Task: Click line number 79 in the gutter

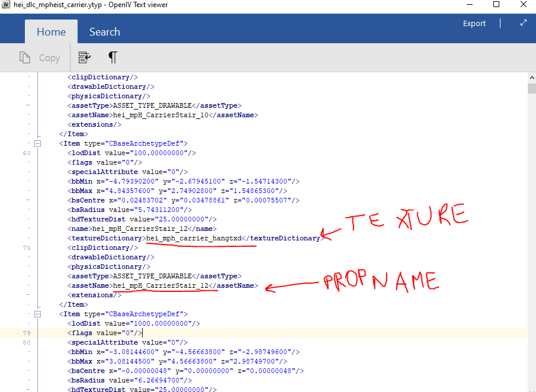Action: tap(26, 333)
